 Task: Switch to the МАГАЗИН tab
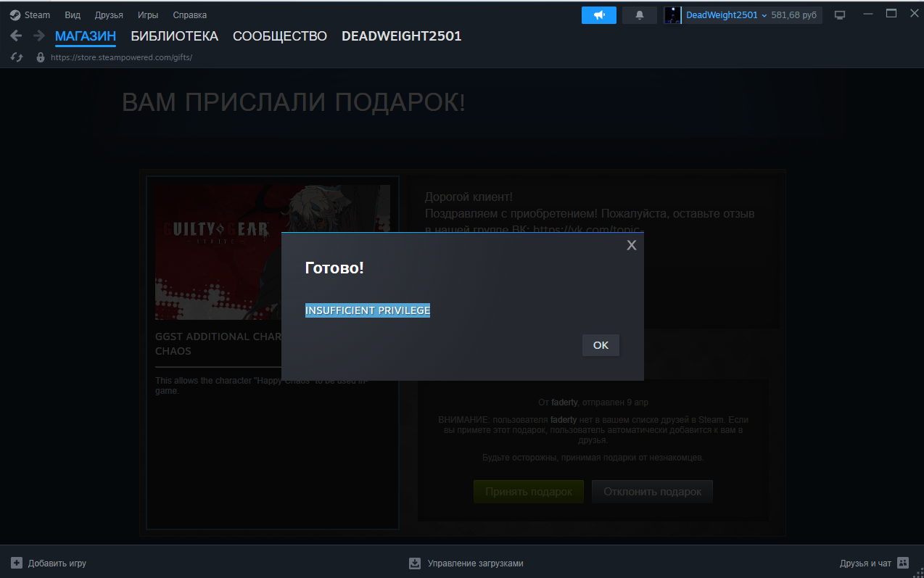pyautogui.click(x=86, y=36)
